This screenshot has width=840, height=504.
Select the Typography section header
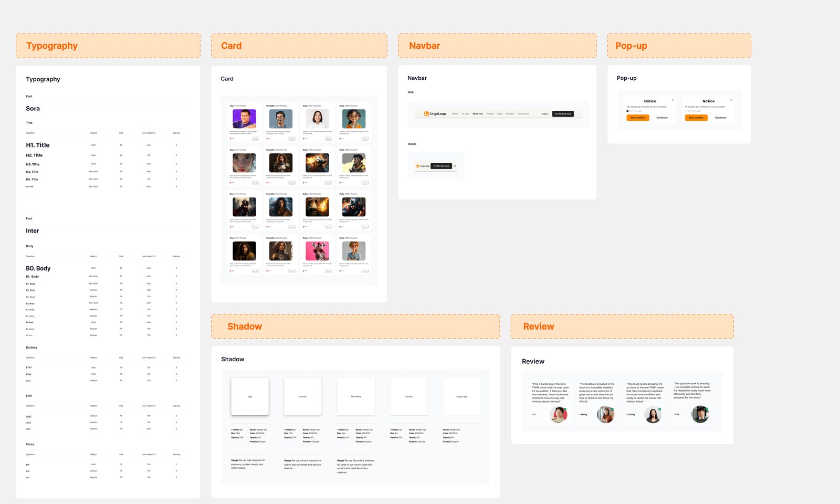click(x=108, y=46)
